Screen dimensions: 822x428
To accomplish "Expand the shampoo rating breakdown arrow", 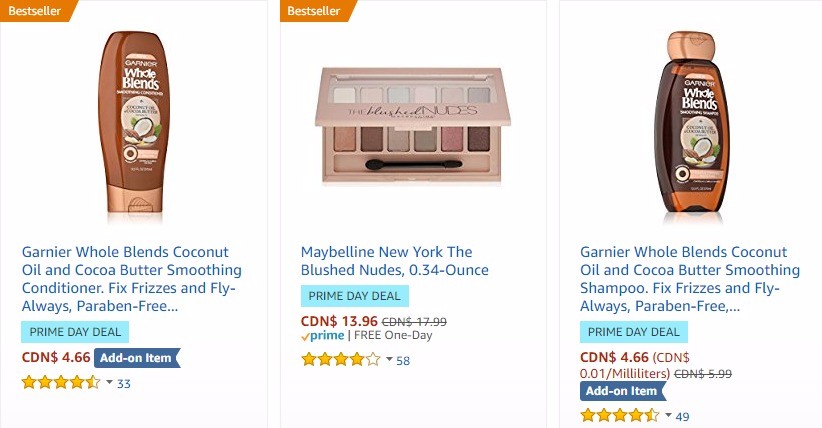I will (668, 415).
